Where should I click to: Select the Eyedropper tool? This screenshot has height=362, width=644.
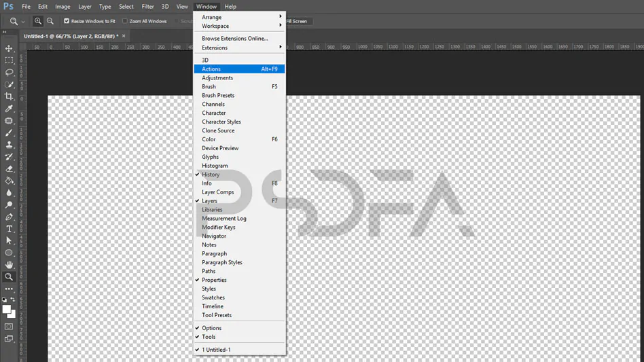pyautogui.click(x=9, y=109)
